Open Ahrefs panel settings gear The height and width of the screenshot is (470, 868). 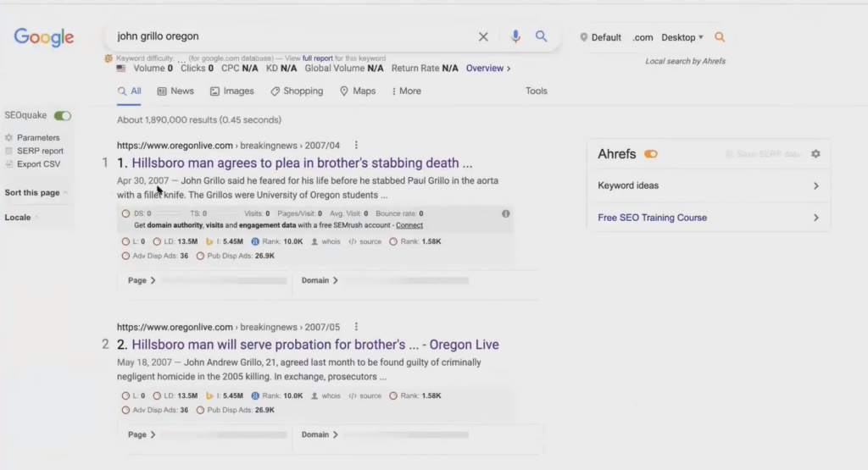(815, 154)
